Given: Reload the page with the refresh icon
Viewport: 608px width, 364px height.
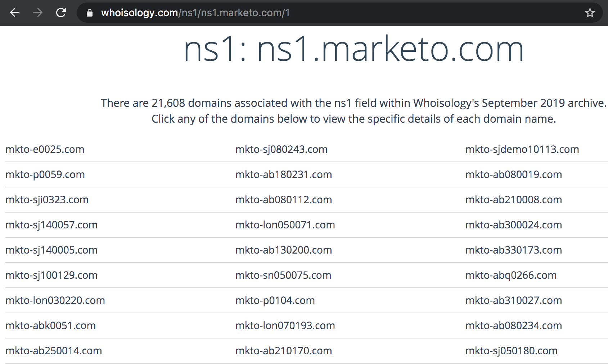Looking at the screenshot, I should pyautogui.click(x=61, y=13).
